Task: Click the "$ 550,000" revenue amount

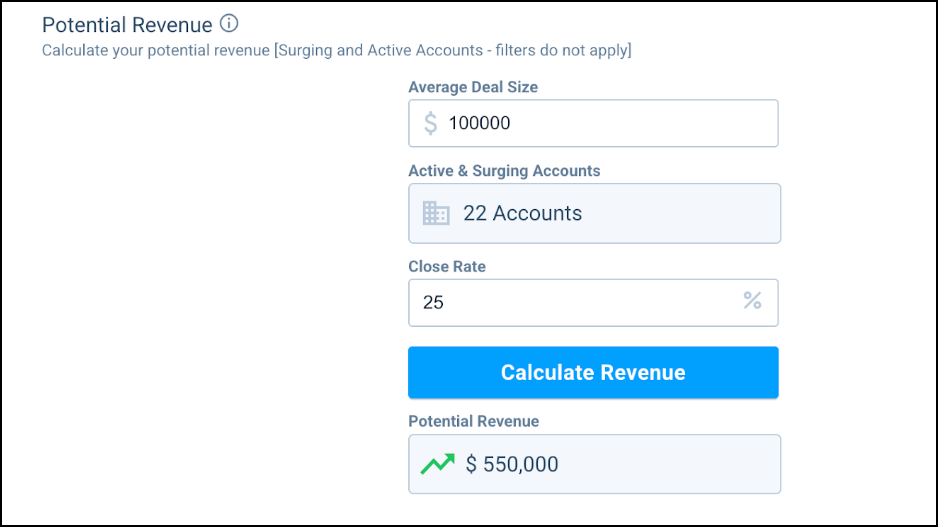Action: tap(512, 464)
